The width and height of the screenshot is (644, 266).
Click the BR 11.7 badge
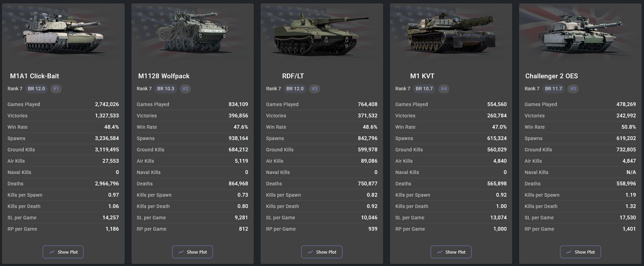click(x=553, y=89)
